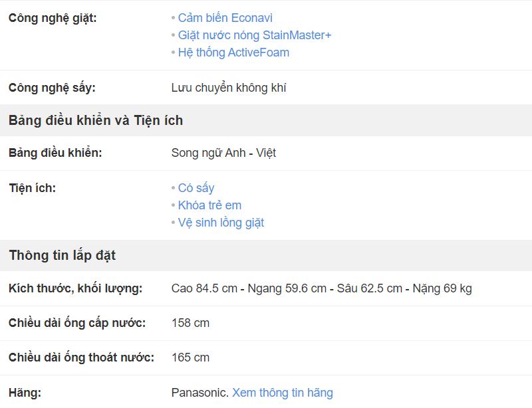Open the Cảm biến Econavi link
The image size is (532, 408).
tap(225, 18)
